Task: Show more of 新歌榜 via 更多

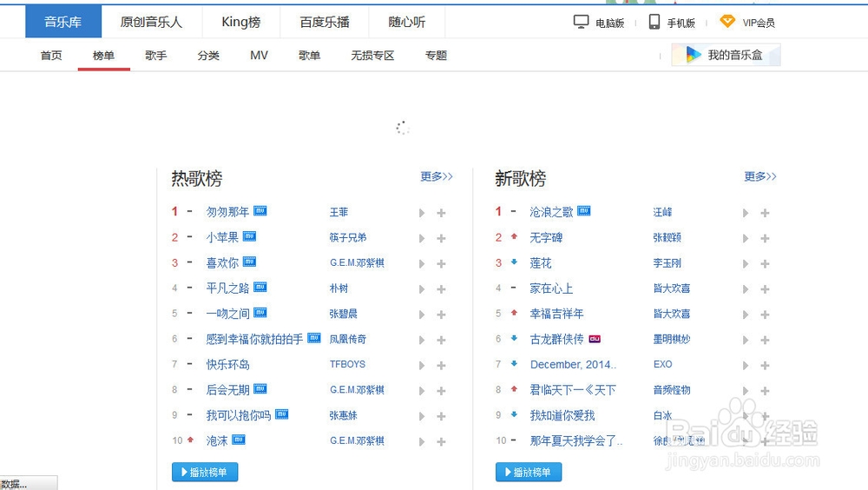Action: tap(760, 176)
